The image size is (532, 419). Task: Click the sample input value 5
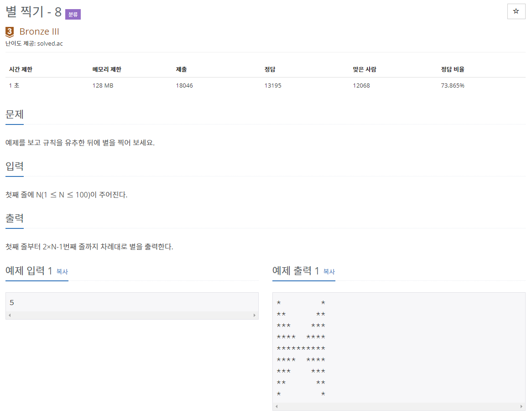(12, 302)
